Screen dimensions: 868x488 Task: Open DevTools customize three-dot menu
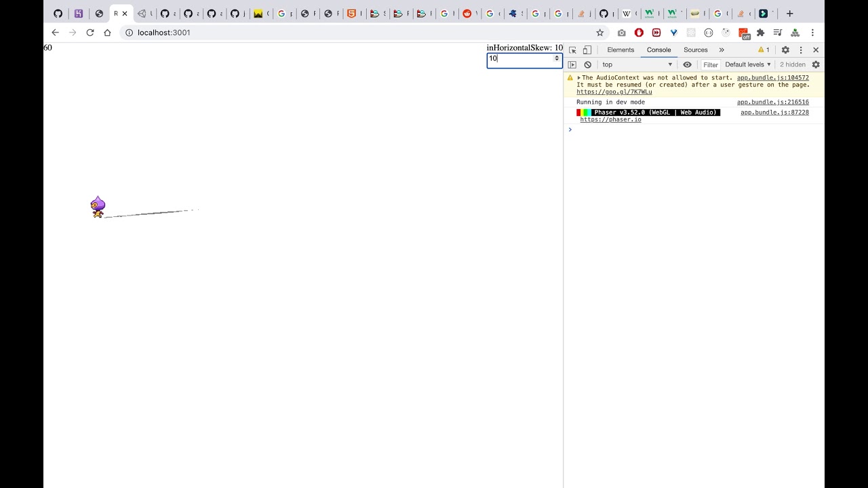tap(801, 50)
